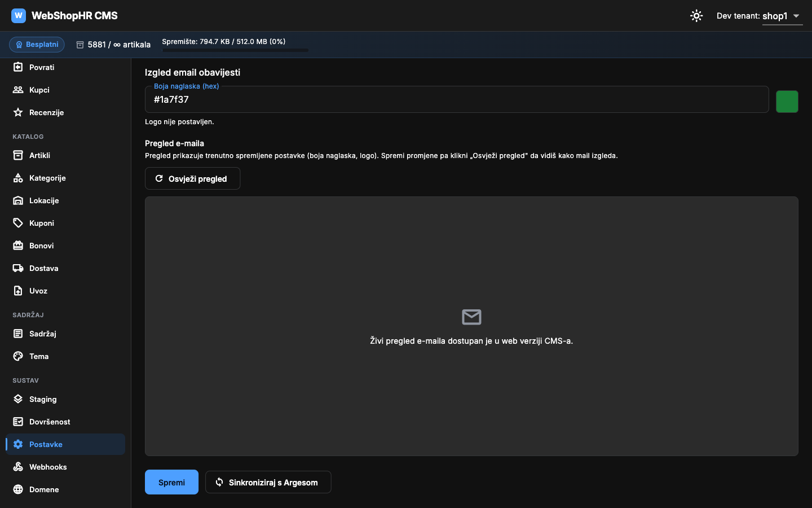Click the Uvoz upload file icon
Image resolution: width=812 pixels, height=508 pixels.
pos(18,291)
